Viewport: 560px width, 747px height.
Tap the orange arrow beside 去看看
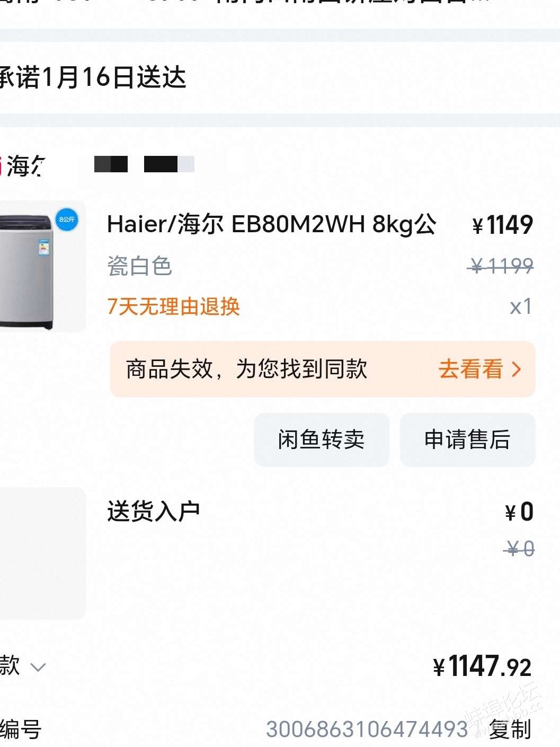(x=517, y=369)
